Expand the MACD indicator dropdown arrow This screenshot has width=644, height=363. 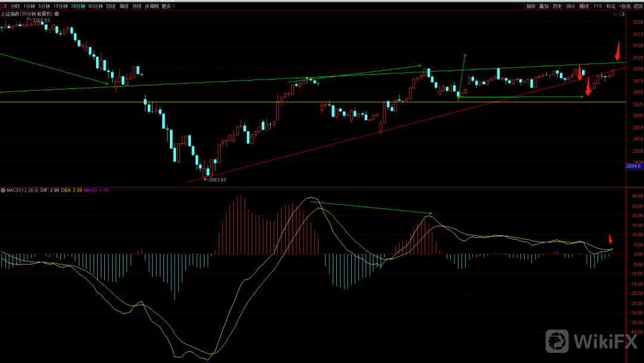point(3,190)
